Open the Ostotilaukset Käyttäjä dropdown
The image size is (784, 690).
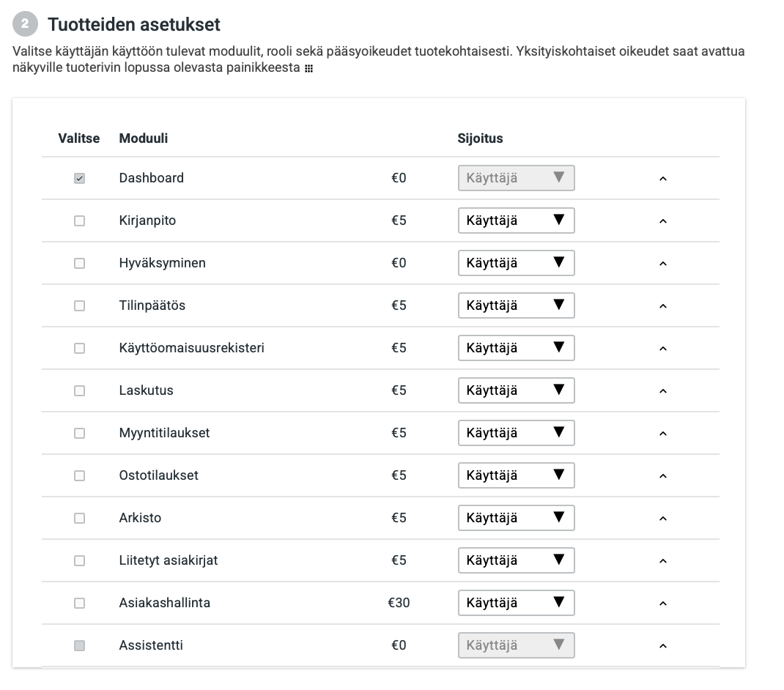click(x=516, y=475)
